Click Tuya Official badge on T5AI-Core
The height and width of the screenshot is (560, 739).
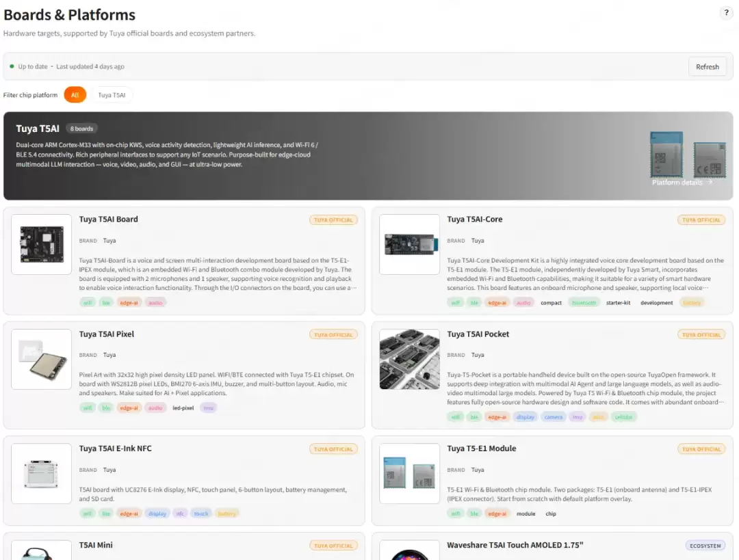[701, 220]
